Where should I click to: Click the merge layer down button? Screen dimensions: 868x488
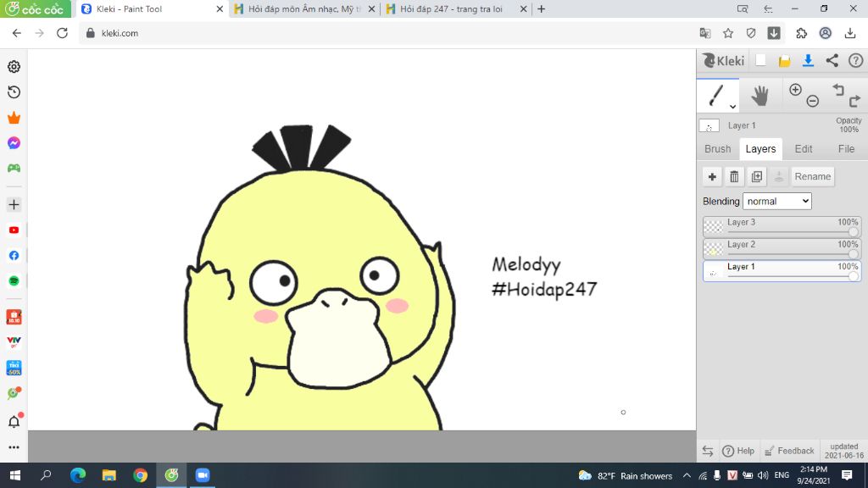(x=779, y=176)
